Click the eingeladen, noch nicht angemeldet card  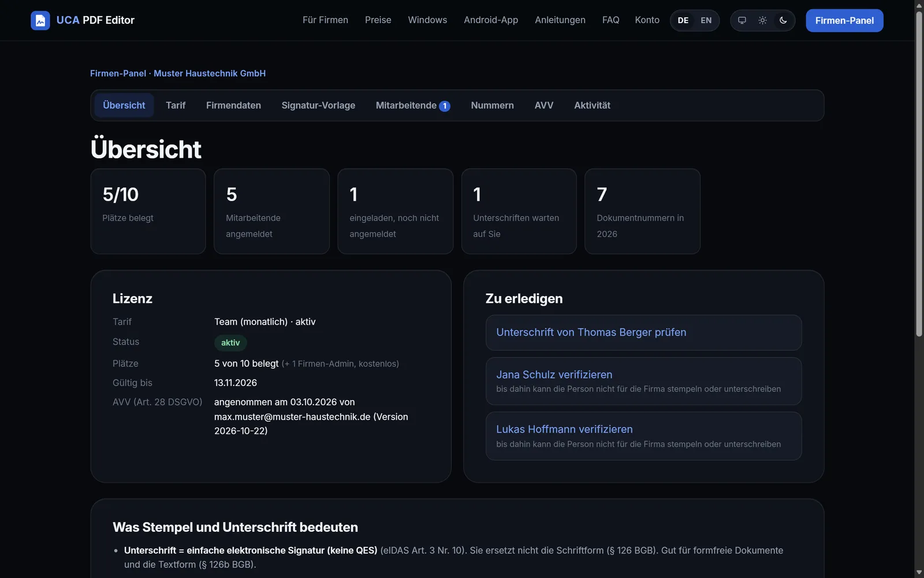point(395,211)
